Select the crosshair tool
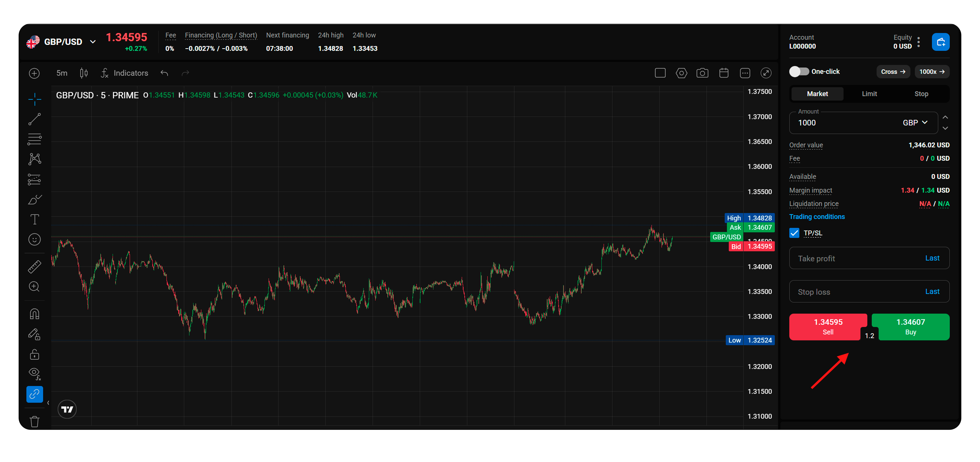The width and height of the screenshot is (980, 462). click(35, 99)
